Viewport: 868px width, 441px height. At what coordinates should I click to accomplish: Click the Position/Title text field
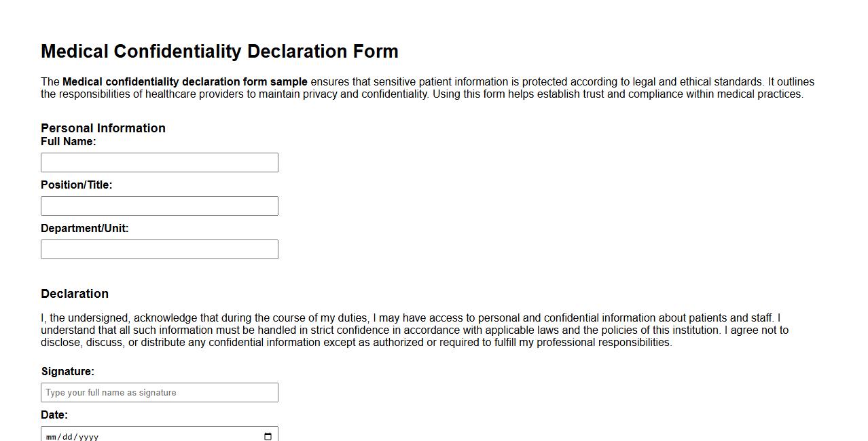(x=160, y=206)
